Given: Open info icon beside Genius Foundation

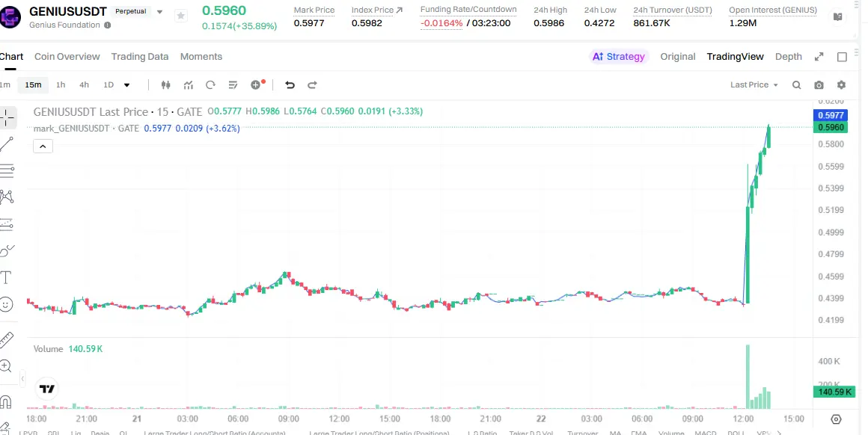Looking at the screenshot, I should (x=108, y=25).
